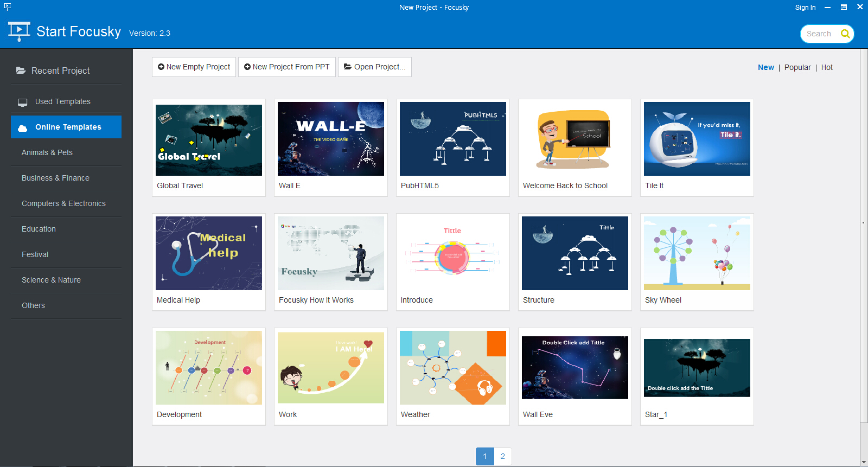
Task: Filter by Business & Finance category
Action: (66, 178)
